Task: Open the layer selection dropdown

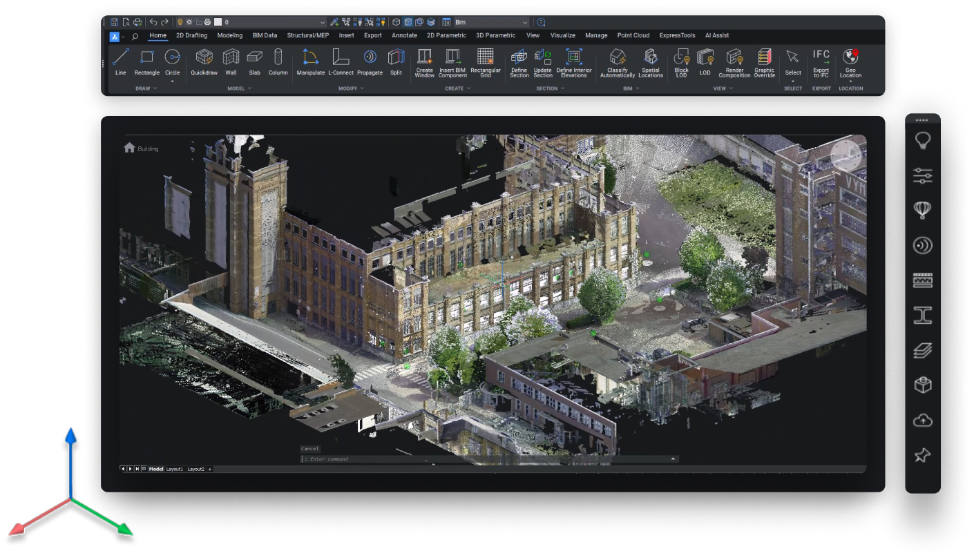Action: pyautogui.click(x=322, y=22)
